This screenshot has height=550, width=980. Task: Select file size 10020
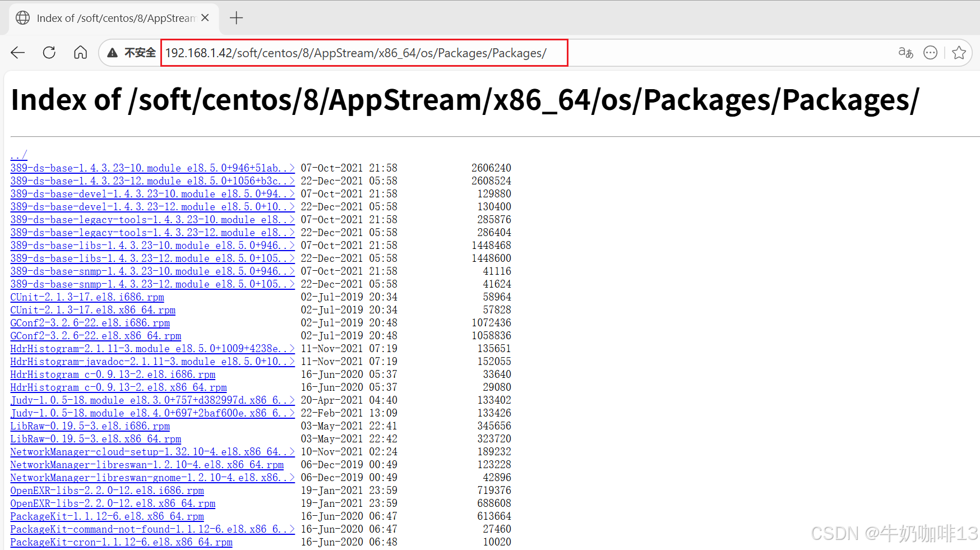point(497,542)
